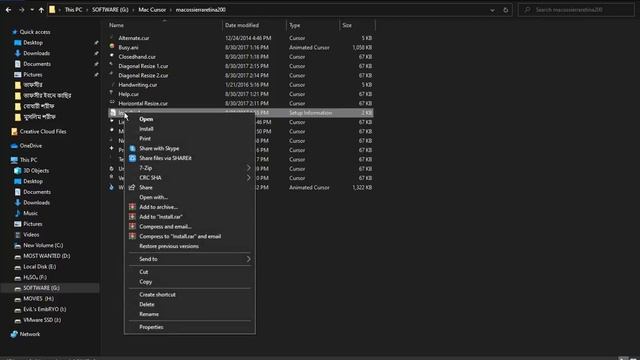Refresh the current folder view
Viewport: 640px width, 360px height.
[x=506, y=10]
